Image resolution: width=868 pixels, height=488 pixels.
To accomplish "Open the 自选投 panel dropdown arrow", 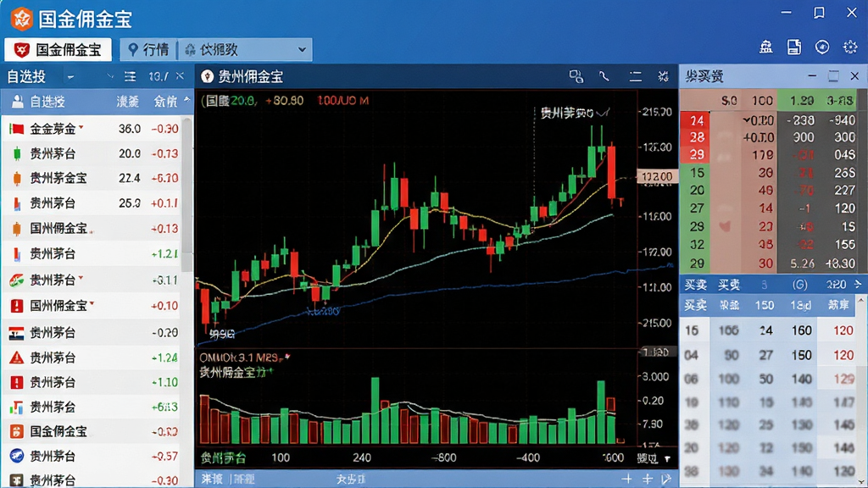I will click(x=70, y=77).
